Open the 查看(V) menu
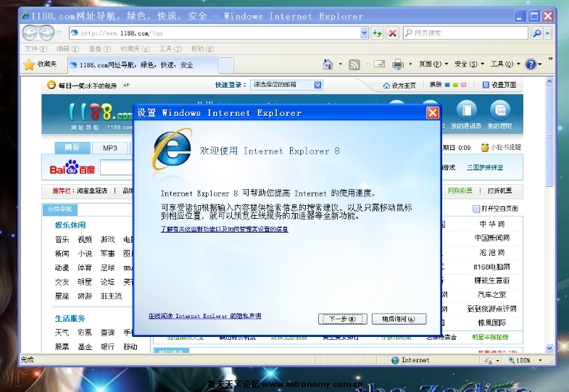 [x=99, y=49]
